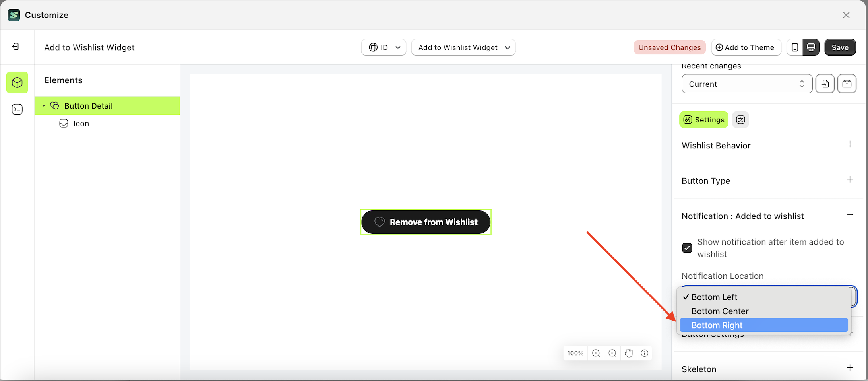Switch to the Settings tab
This screenshot has height=381, width=868.
click(x=703, y=119)
